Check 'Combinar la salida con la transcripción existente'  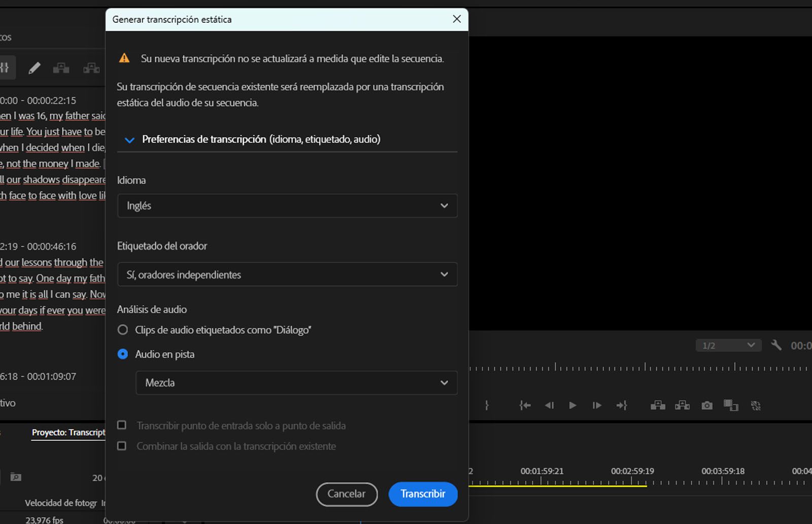(x=122, y=446)
